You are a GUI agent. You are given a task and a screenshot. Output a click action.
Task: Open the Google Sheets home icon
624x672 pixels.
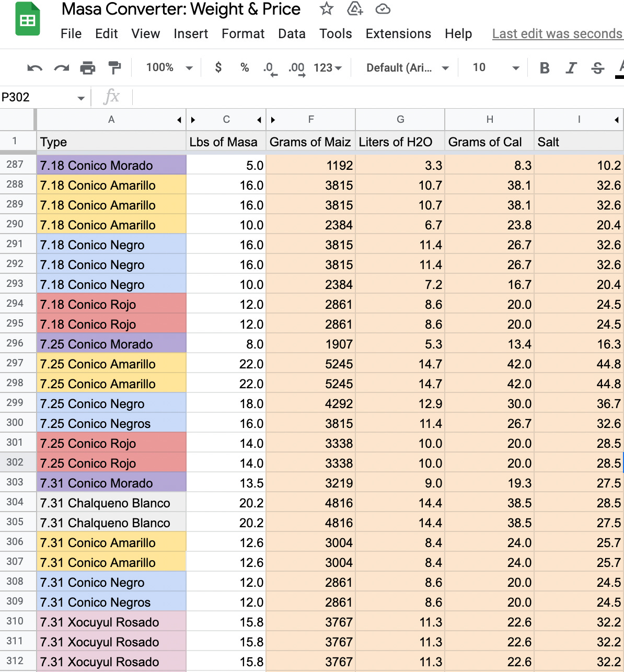[x=28, y=20]
